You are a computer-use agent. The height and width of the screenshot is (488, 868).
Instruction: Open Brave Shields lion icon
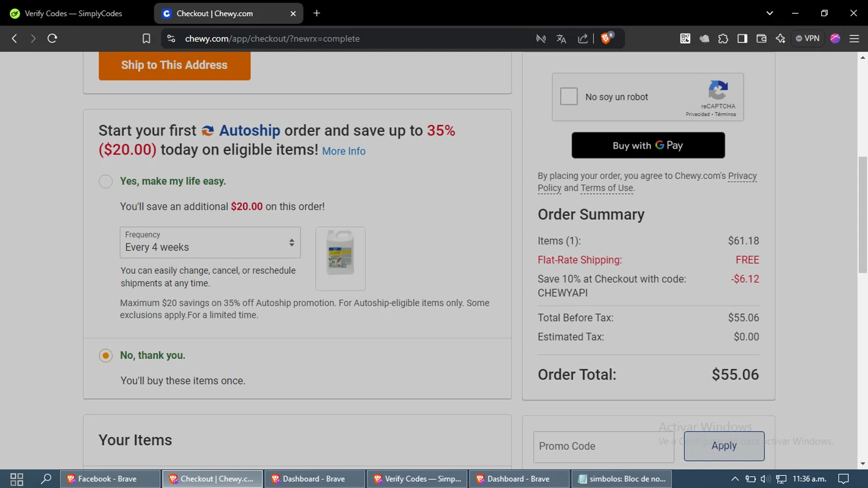click(606, 38)
